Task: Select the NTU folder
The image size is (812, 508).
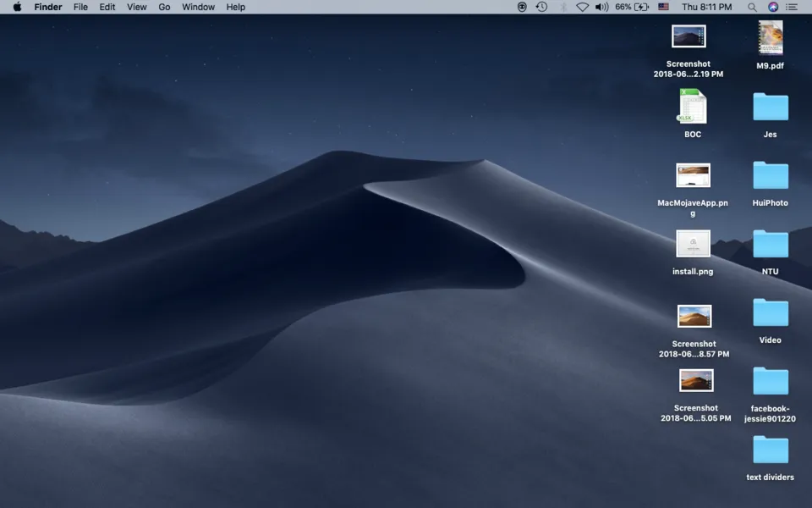Action: (770, 244)
